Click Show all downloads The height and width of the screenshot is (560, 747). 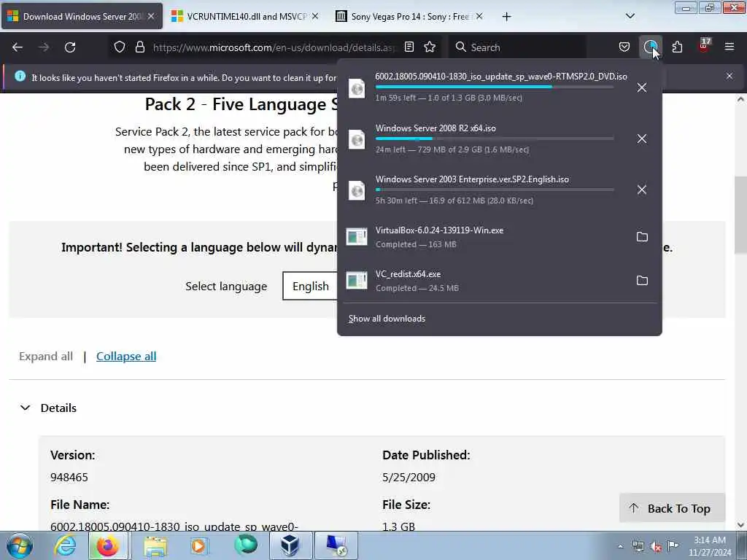387,319
